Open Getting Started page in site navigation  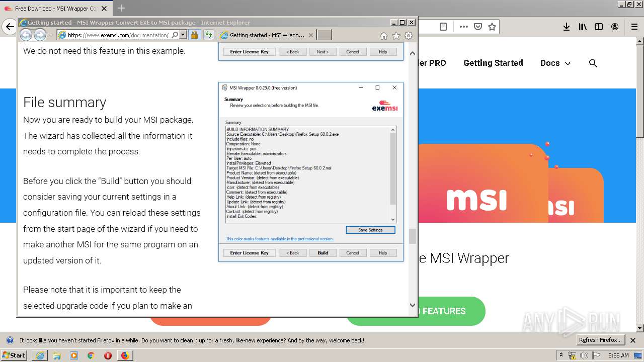click(x=493, y=63)
